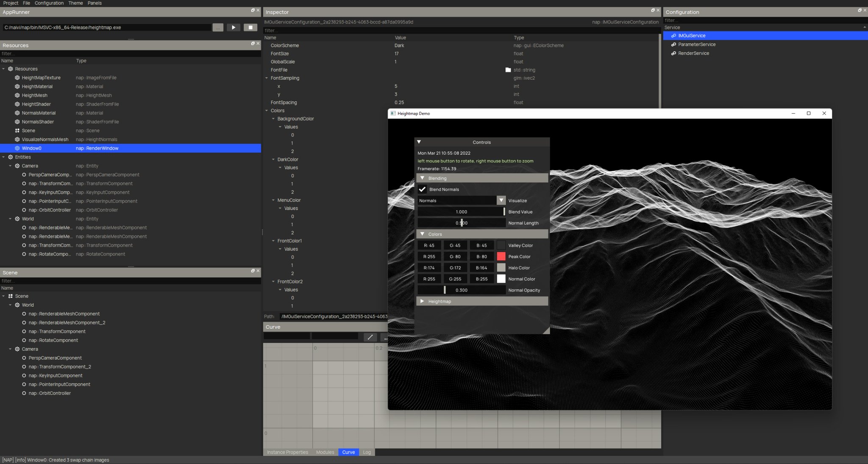Switch to the Log tab
868x464 pixels.
pos(367,452)
